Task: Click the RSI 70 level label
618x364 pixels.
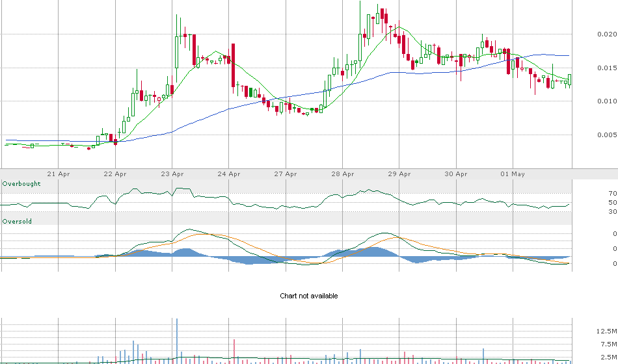Action: [x=613, y=194]
